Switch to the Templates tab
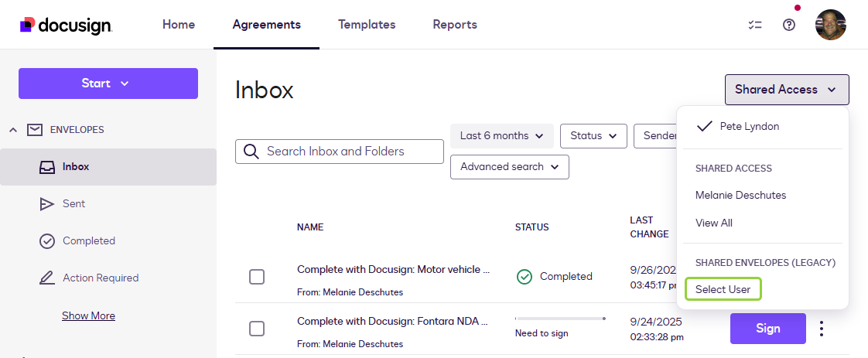This screenshot has height=358, width=868. click(367, 25)
